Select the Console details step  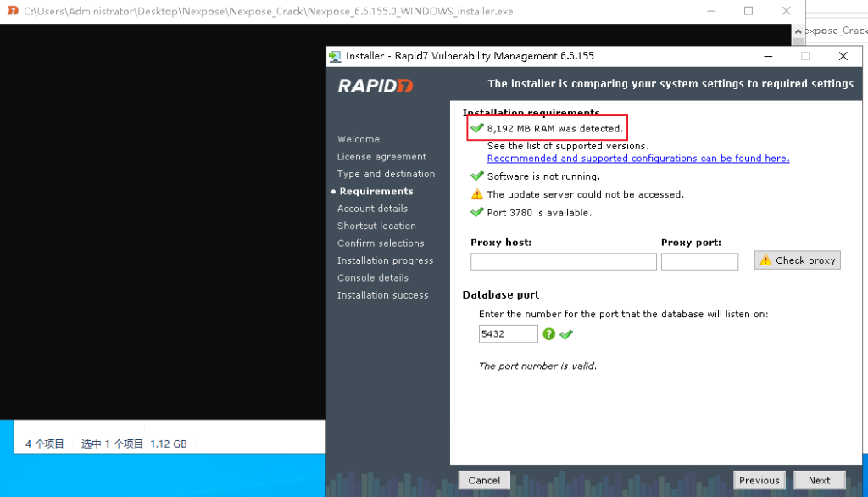[373, 277]
